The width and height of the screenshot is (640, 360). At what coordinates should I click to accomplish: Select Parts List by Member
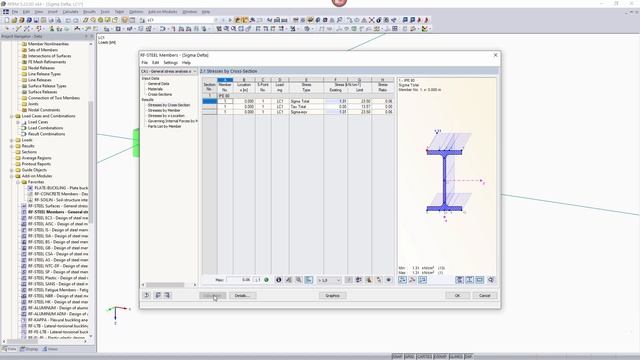164,126
